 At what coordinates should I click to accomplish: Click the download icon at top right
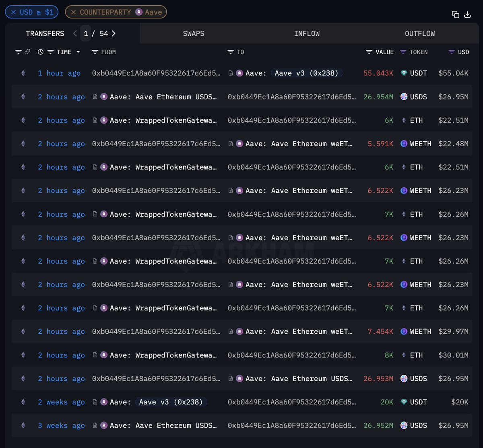[467, 14]
